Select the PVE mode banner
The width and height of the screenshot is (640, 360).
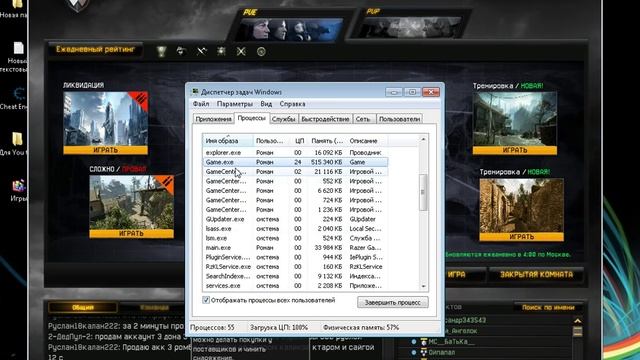(x=290, y=27)
